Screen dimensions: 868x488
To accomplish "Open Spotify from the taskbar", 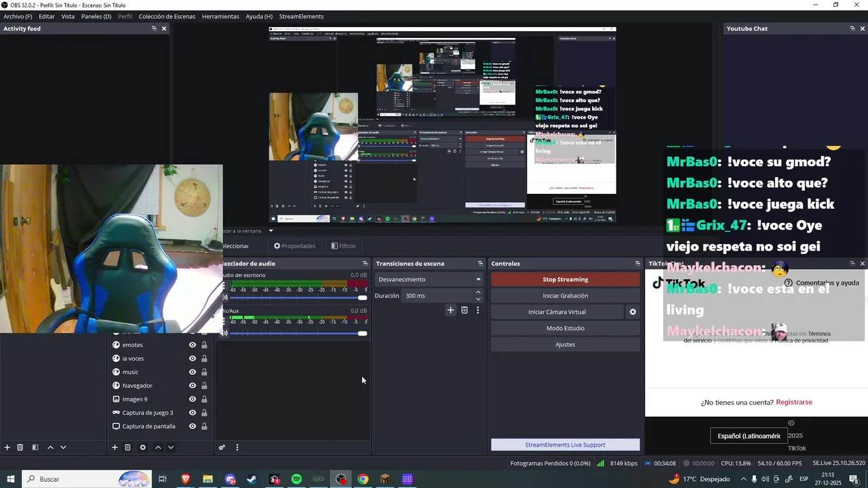I will coord(296,479).
